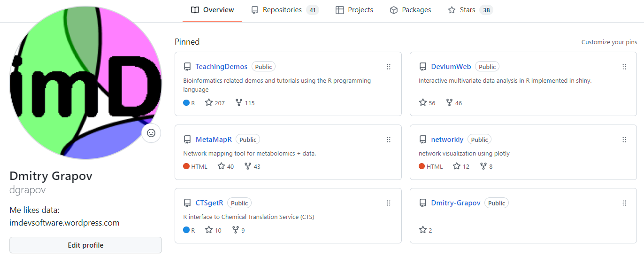Click the fork count on TeachingDemos
The width and height of the screenshot is (644, 258).
coord(245,103)
